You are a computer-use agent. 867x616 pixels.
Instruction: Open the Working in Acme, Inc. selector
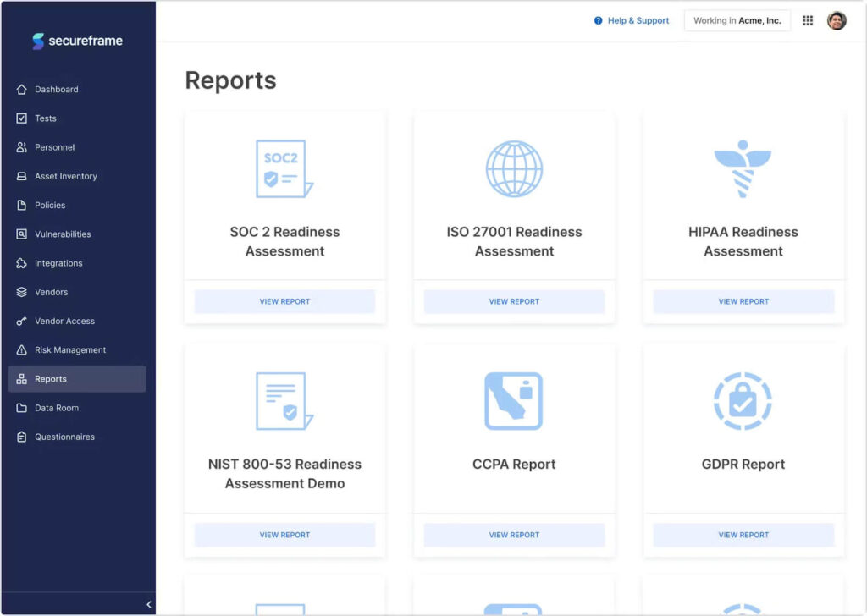[x=737, y=20]
